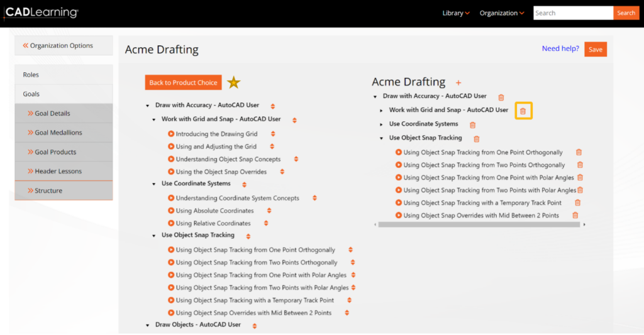Select Goal Medallions in sidebar
This screenshot has width=644, height=335.
58,133
